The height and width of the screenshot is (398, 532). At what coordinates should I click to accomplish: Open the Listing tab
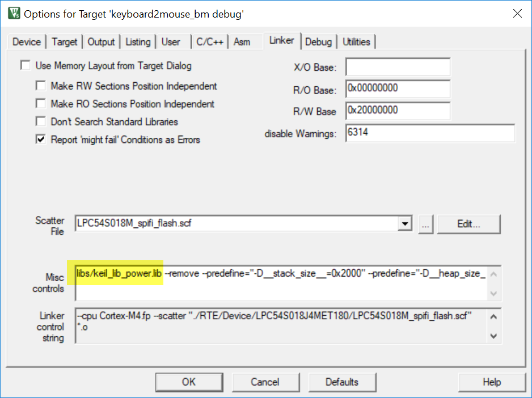(138, 42)
